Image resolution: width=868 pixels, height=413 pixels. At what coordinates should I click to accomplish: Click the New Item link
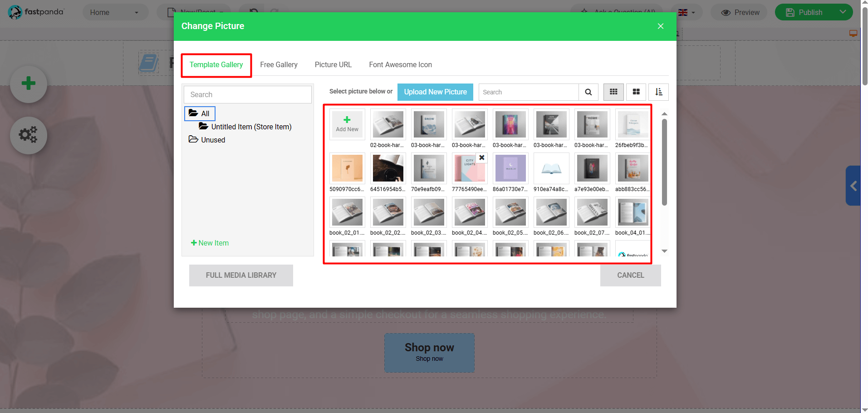tap(210, 243)
